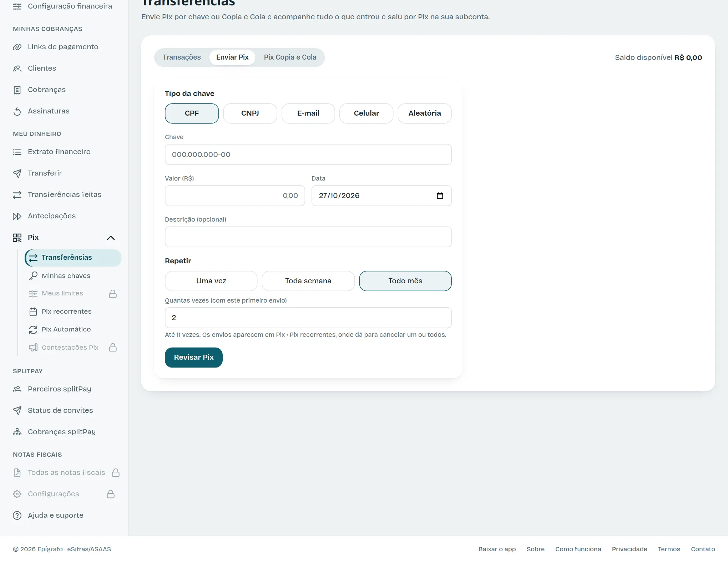Click the Cobranças splitPay hierarchy icon
This screenshot has height=562, width=728.
coord(17,432)
